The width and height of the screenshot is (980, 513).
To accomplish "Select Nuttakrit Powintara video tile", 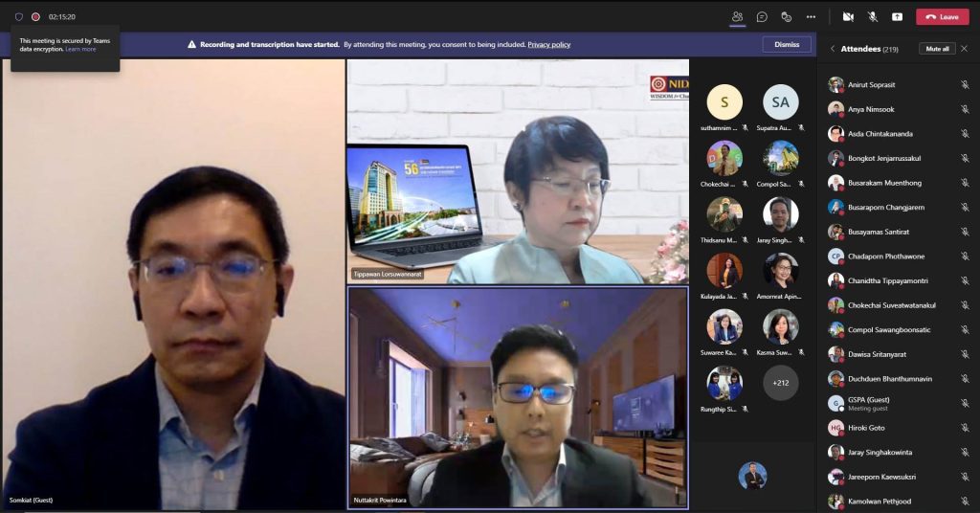I will [518, 397].
